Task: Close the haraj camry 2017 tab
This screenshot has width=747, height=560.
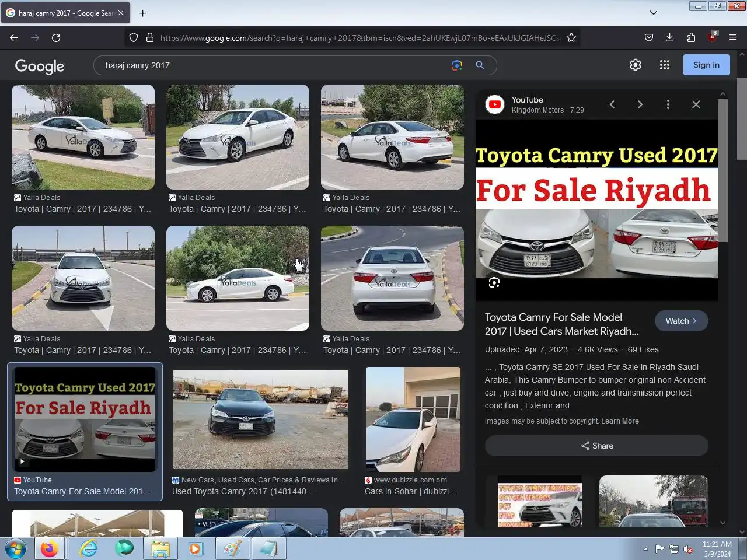Action: coord(121,13)
